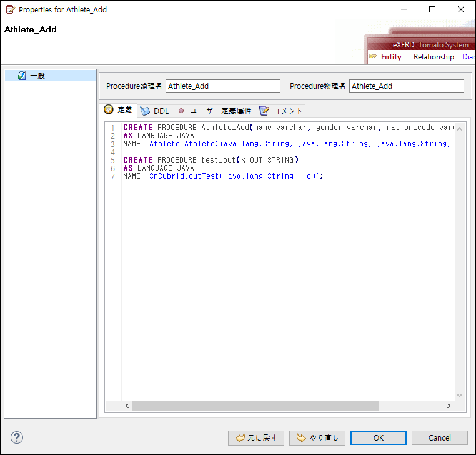Click the vertical scrollbar's up arrow

[x=459, y=129]
